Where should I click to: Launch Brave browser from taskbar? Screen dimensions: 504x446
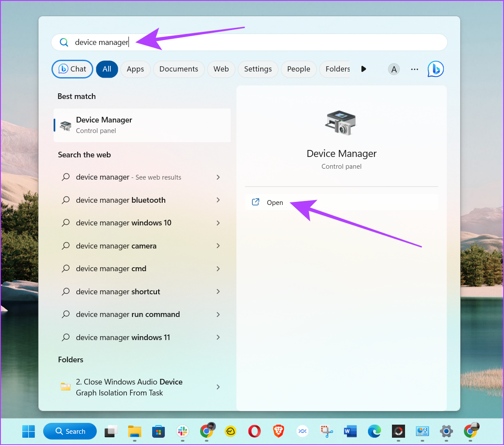(x=278, y=431)
